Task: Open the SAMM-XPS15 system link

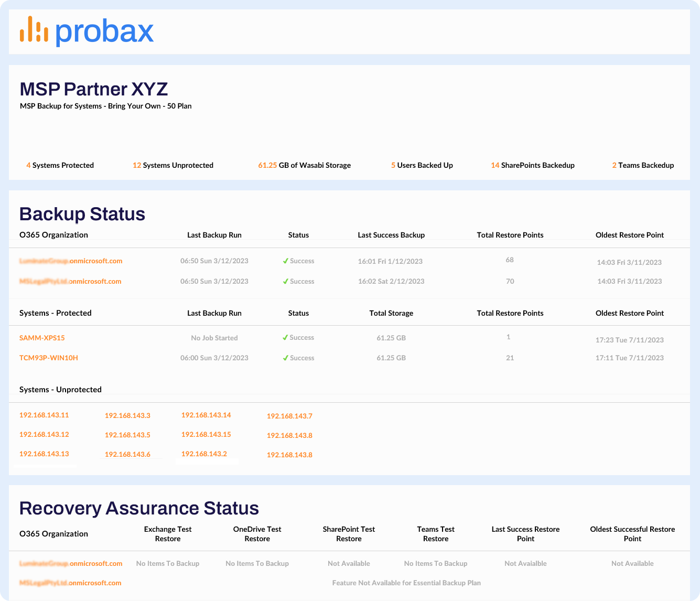Action: 42,338
